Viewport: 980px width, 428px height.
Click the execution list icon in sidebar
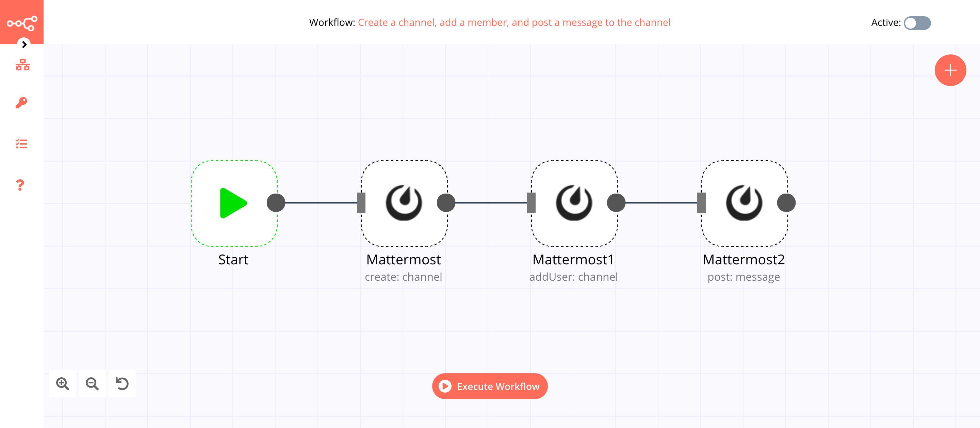[x=22, y=144]
